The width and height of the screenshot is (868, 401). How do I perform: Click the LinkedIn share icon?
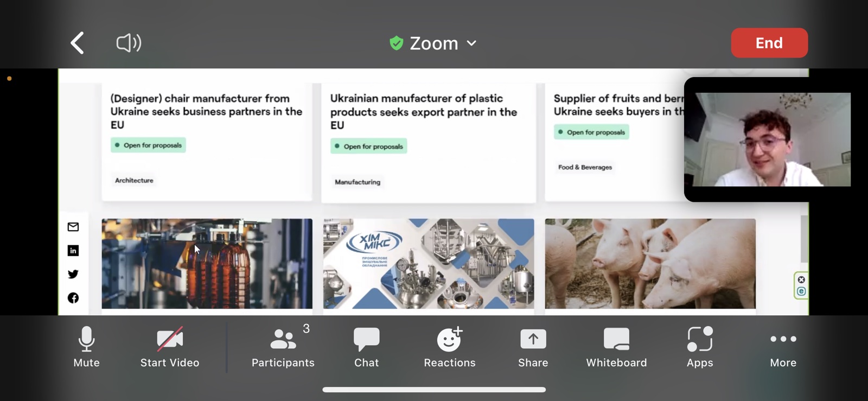click(73, 251)
